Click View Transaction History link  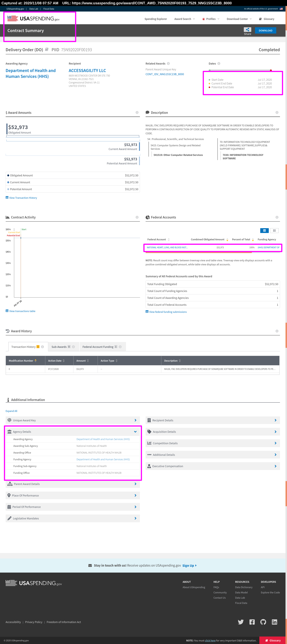21,198
